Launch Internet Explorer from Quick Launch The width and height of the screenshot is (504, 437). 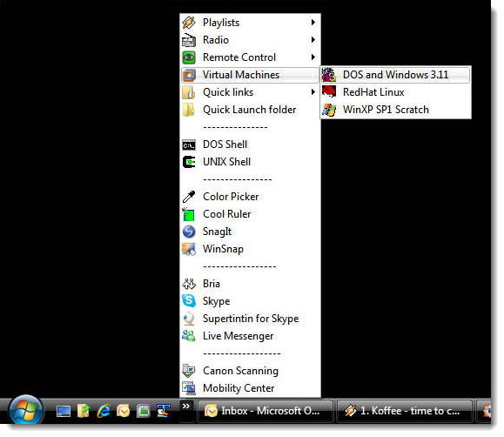tap(104, 411)
